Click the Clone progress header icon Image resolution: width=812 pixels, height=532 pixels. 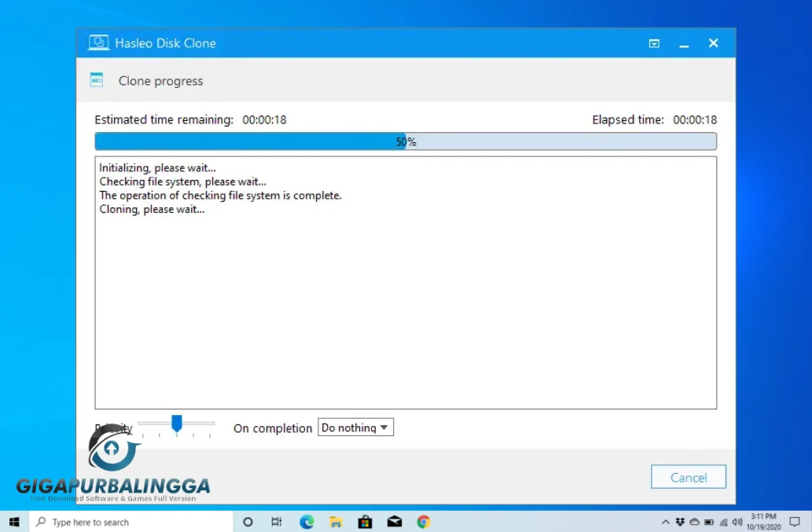point(97,80)
